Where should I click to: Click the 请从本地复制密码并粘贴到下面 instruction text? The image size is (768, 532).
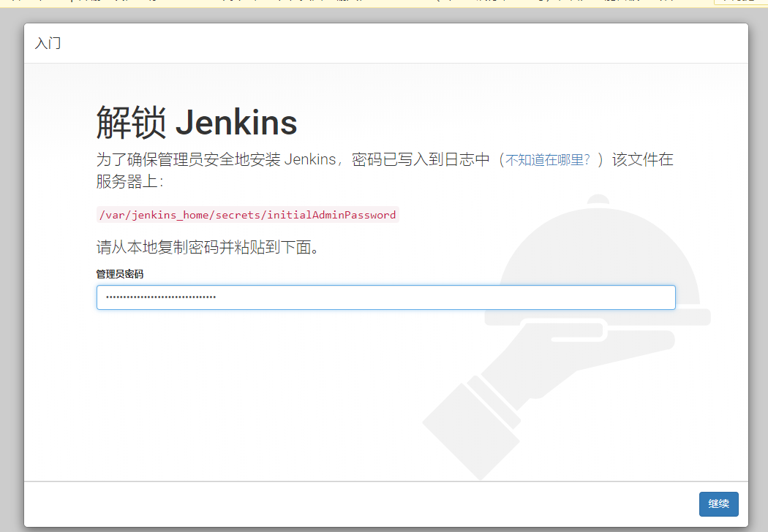tap(208, 247)
